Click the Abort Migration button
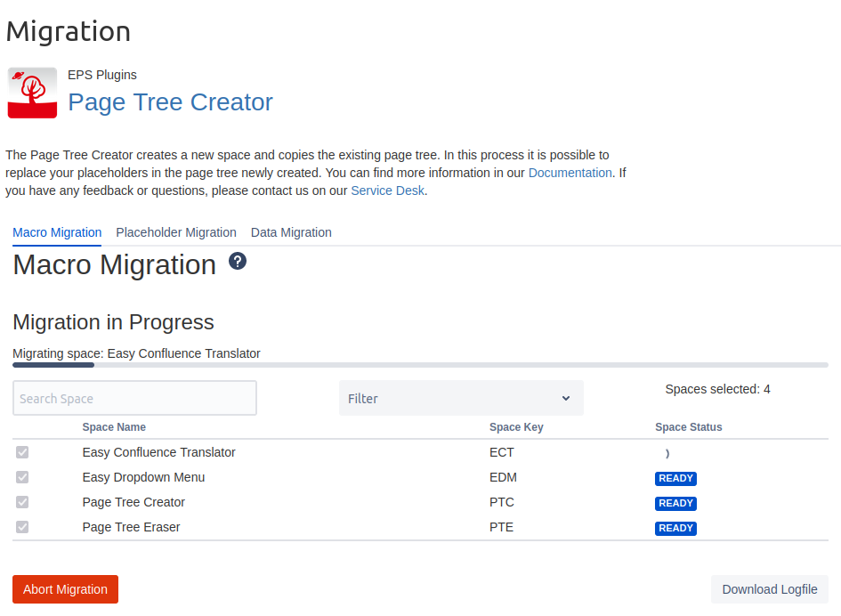The height and width of the screenshot is (616, 841). (x=65, y=589)
